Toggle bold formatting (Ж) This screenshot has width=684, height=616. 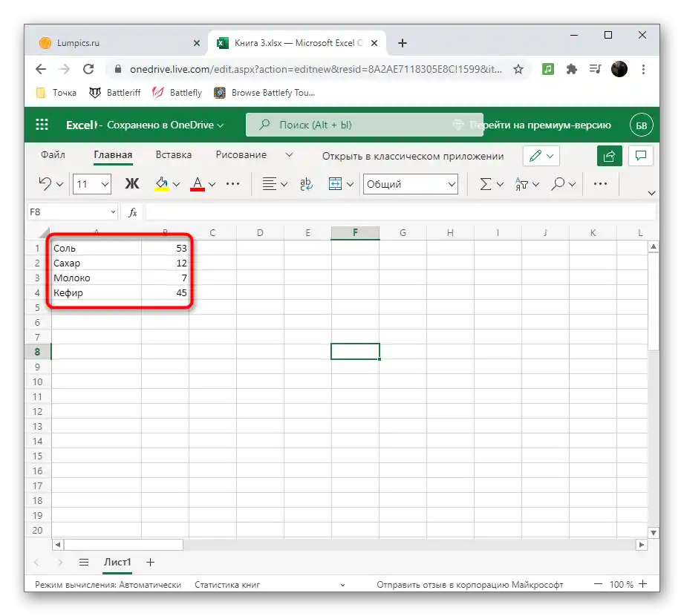pos(132,184)
